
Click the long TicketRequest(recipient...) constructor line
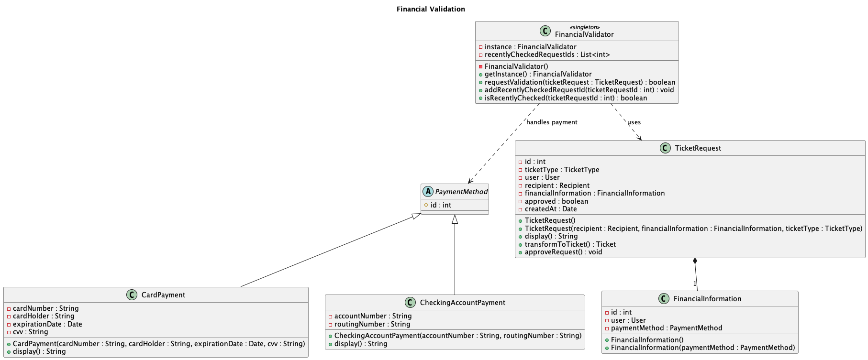(x=693, y=229)
